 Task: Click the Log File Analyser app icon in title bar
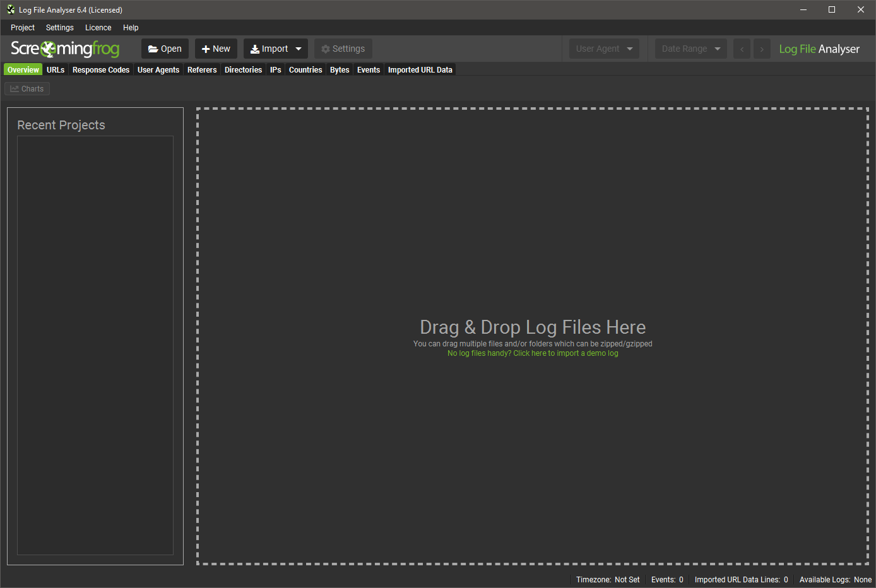[11, 9]
